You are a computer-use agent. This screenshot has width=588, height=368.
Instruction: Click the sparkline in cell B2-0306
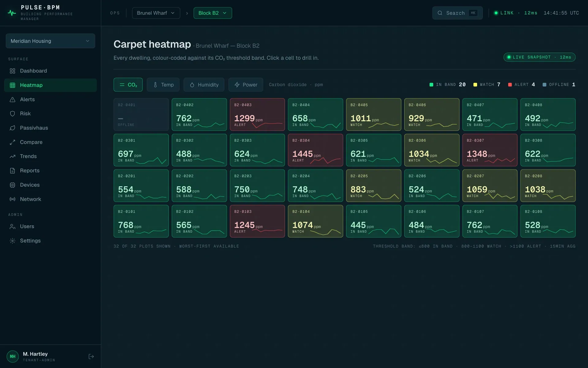click(441, 161)
